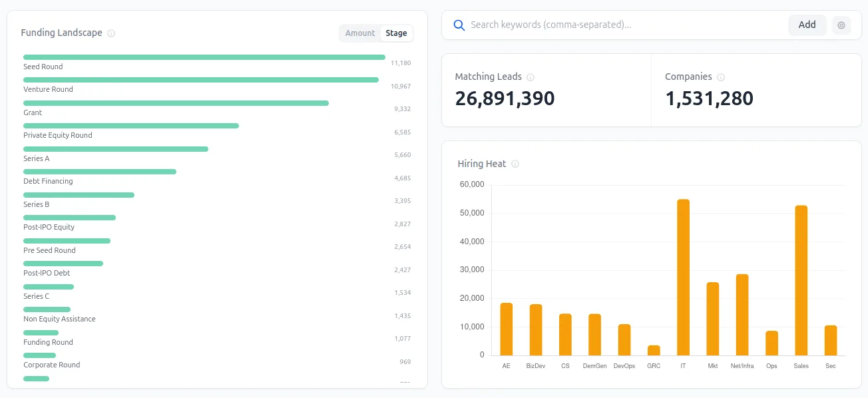Image resolution: width=868 pixels, height=398 pixels.
Task: Click the Matching Leads info icon
Action: coord(531,77)
